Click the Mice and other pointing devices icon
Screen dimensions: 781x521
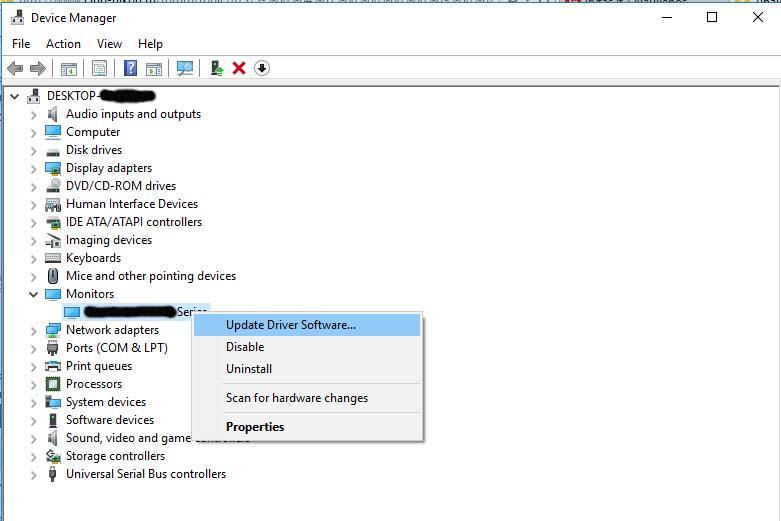click(x=53, y=276)
